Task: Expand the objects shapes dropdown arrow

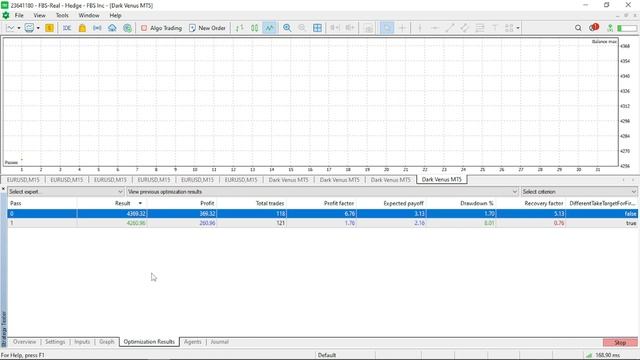Action: 518,28
